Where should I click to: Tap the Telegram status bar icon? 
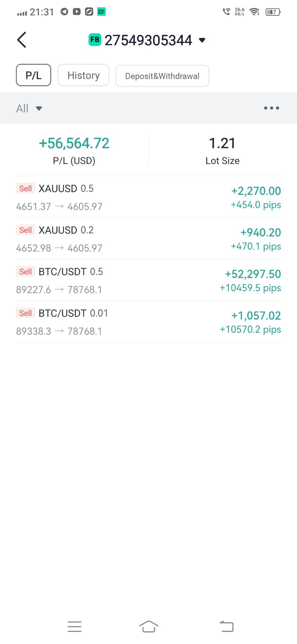click(64, 12)
